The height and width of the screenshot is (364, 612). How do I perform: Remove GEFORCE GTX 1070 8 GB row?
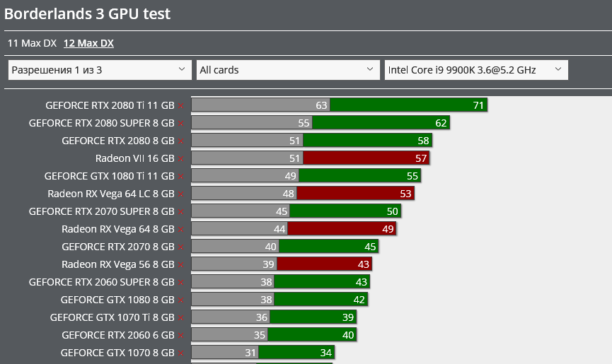(180, 353)
